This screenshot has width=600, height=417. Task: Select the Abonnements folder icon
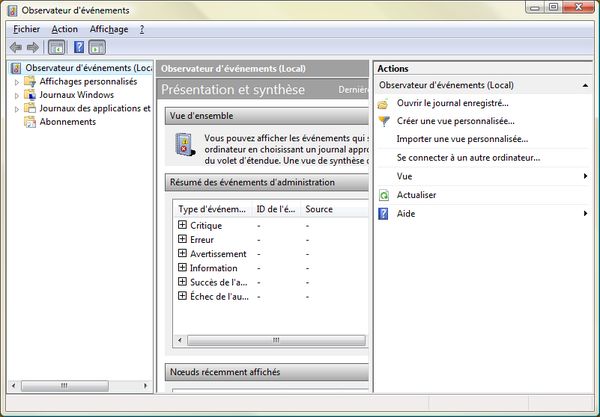pos(30,122)
